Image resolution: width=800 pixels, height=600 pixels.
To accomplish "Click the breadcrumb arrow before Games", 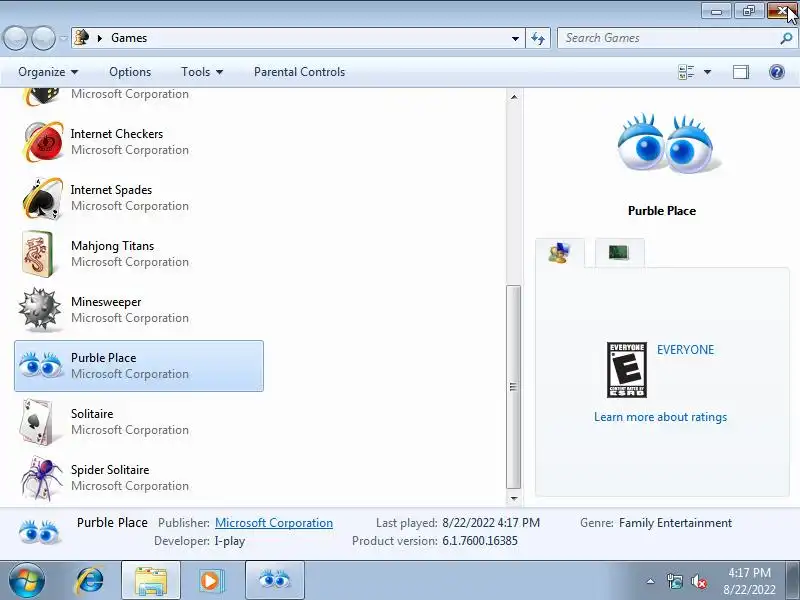I will point(100,38).
